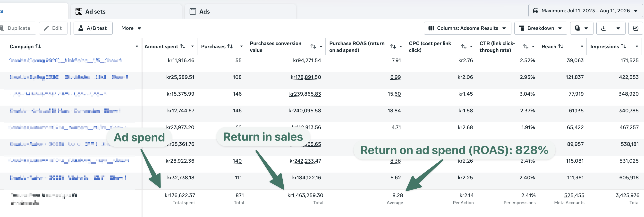The width and height of the screenshot is (644, 217).
Task: Click ROAS value 18.84
Action: point(394,111)
